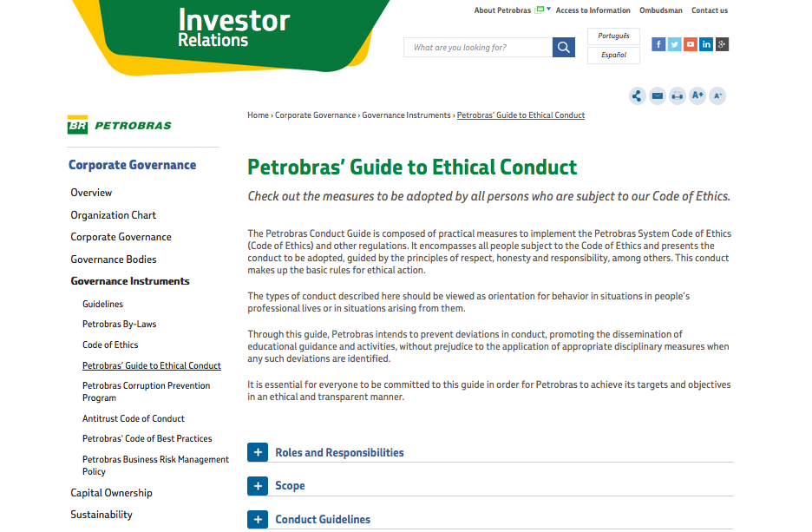This screenshot has height=532, width=812.
Task: Switch language to Português
Action: click(x=613, y=36)
